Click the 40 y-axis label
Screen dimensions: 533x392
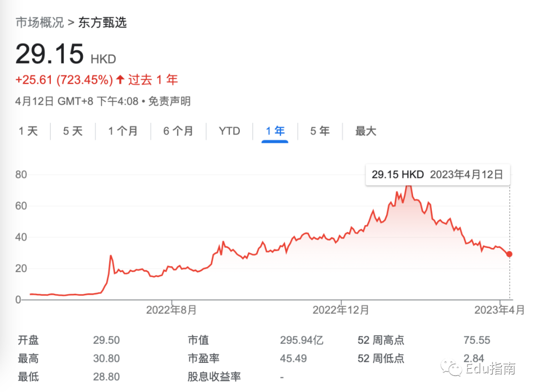click(x=21, y=237)
